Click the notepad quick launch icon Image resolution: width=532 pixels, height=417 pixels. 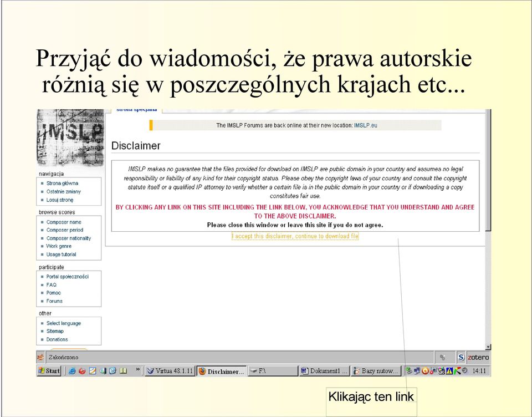point(93,371)
